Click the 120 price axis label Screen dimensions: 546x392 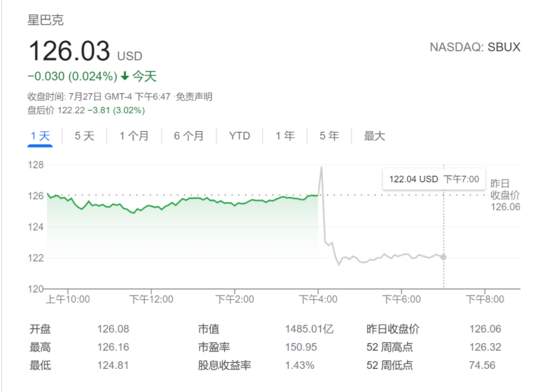click(x=36, y=289)
